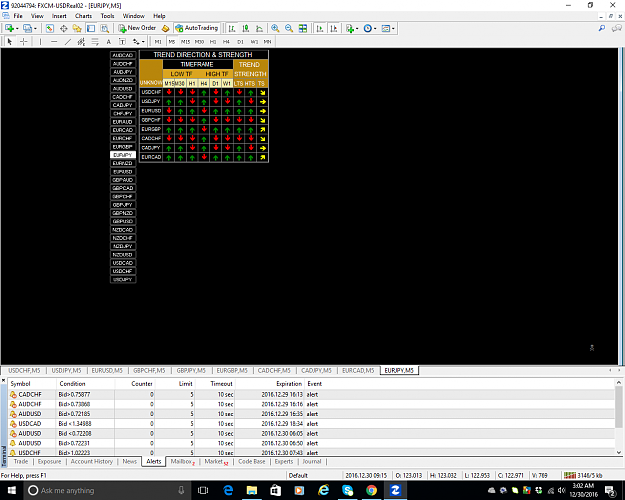Select the equidistant channel tool
This screenshot has width=625, height=500.
[81, 41]
